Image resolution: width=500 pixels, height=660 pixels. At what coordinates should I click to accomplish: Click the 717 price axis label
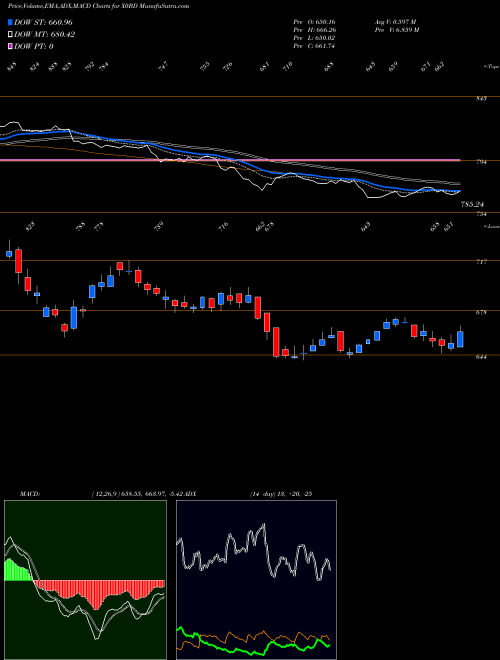[x=481, y=262]
